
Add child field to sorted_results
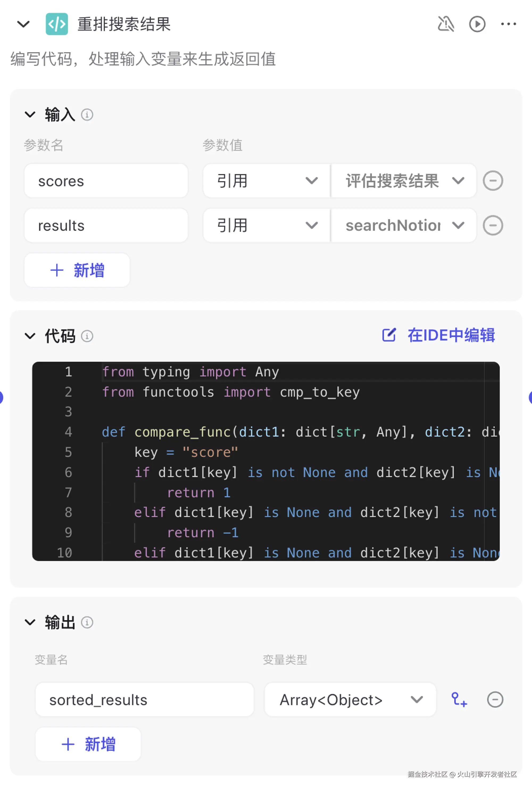[x=459, y=699]
